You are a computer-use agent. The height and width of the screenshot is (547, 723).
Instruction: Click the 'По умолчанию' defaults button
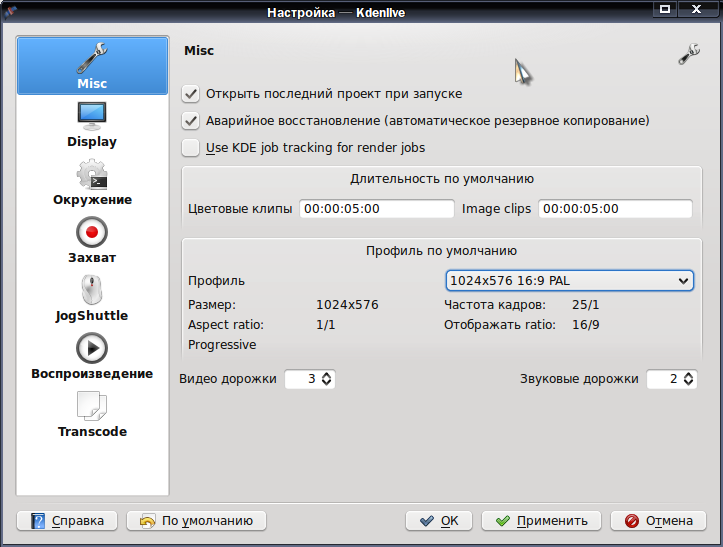tap(196, 521)
